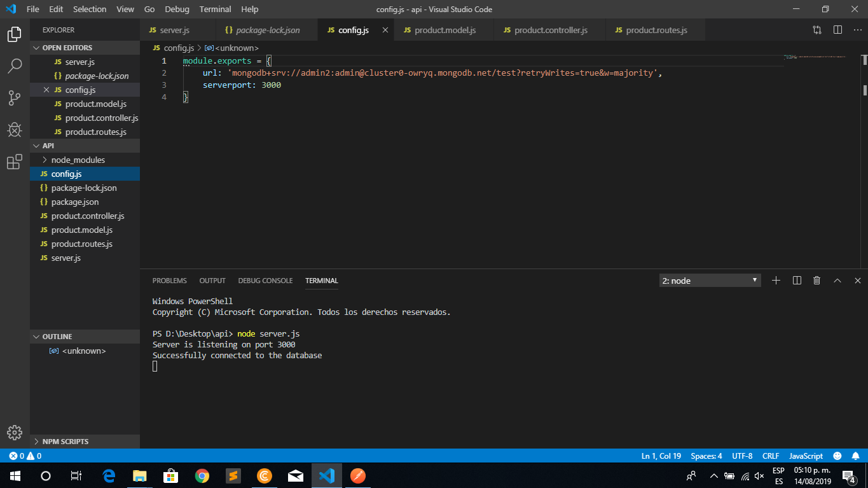The height and width of the screenshot is (488, 868).
Task: Show the Debug Console panel tab
Action: pyautogui.click(x=265, y=281)
